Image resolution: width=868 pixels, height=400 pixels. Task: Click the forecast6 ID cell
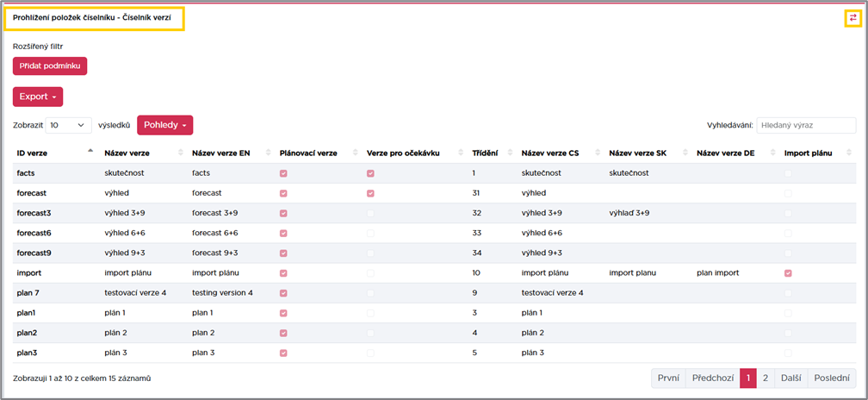pos(57,234)
